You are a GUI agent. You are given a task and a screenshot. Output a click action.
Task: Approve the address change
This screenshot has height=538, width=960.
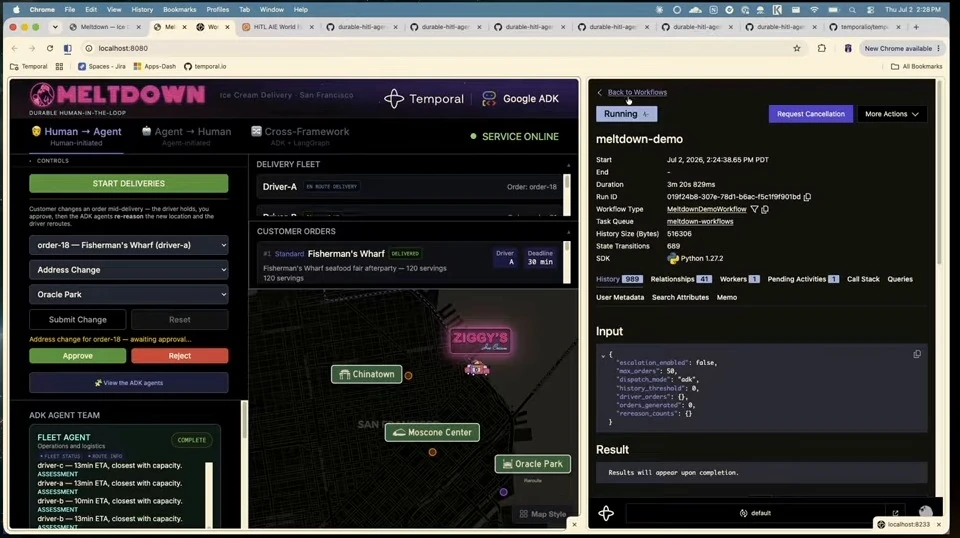pyautogui.click(x=78, y=356)
